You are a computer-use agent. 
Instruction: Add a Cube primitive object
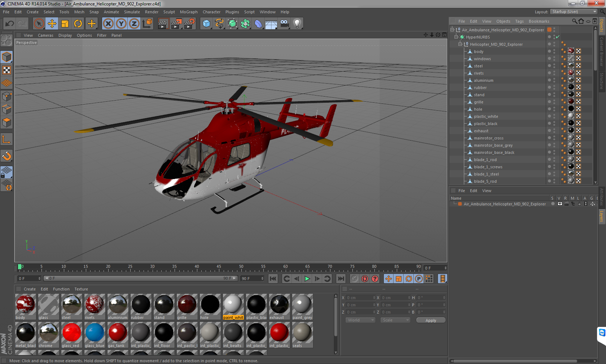click(206, 24)
